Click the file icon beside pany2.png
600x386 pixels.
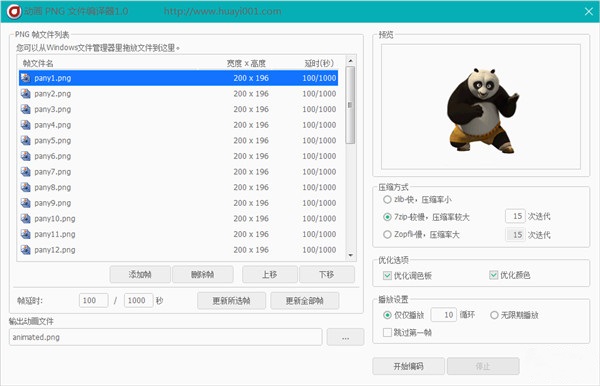point(26,94)
